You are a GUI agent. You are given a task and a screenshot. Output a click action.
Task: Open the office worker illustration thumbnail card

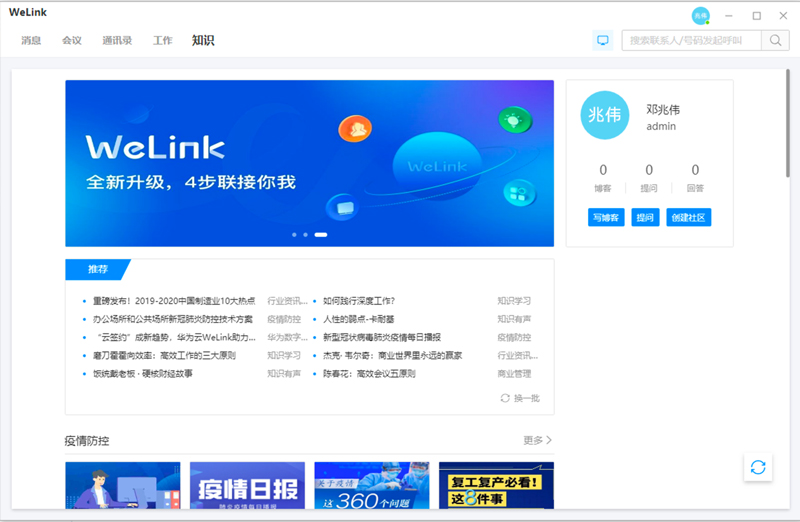[123, 485]
